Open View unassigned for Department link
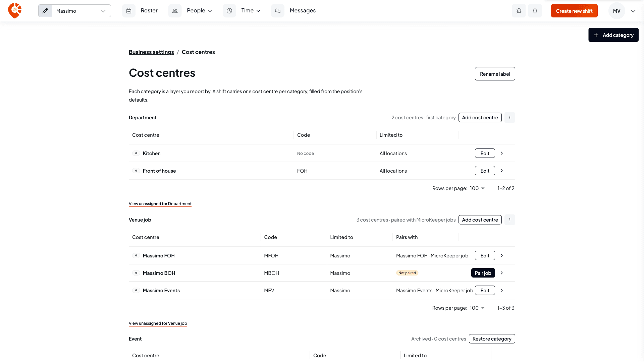Image resolution: width=644 pixels, height=362 pixels. [x=160, y=204]
